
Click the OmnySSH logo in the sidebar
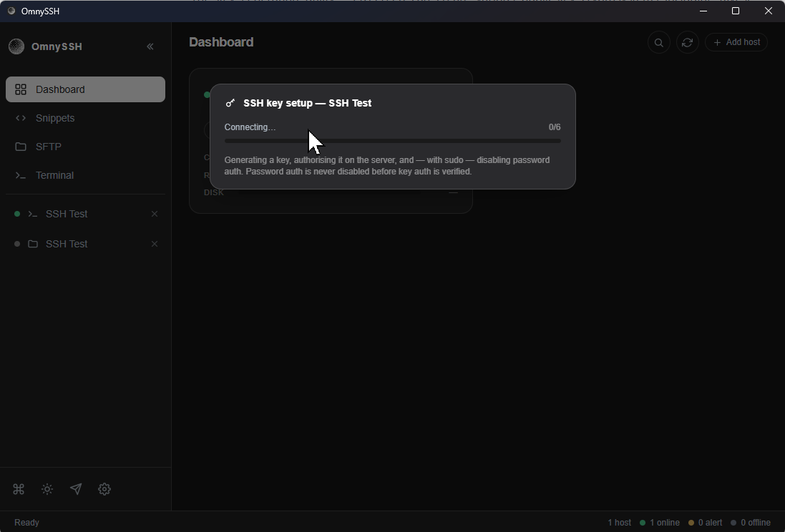(16, 46)
